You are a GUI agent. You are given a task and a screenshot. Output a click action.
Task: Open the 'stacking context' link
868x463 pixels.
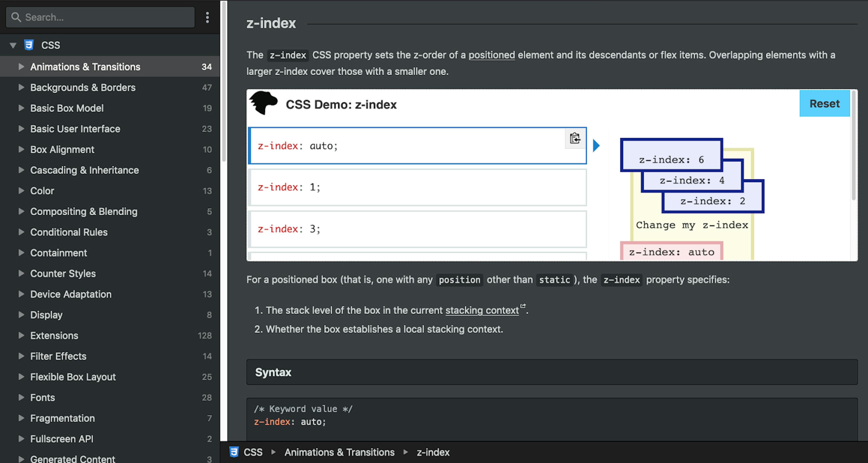tap(481, 310)
